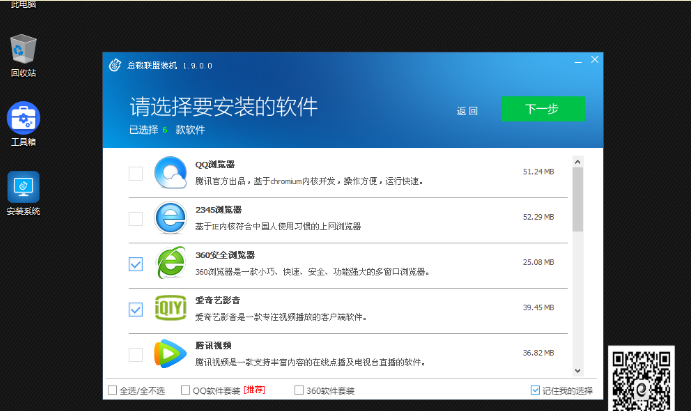
Task: Check the QQ浏览器 checkbox
Action: click(136, 174)
